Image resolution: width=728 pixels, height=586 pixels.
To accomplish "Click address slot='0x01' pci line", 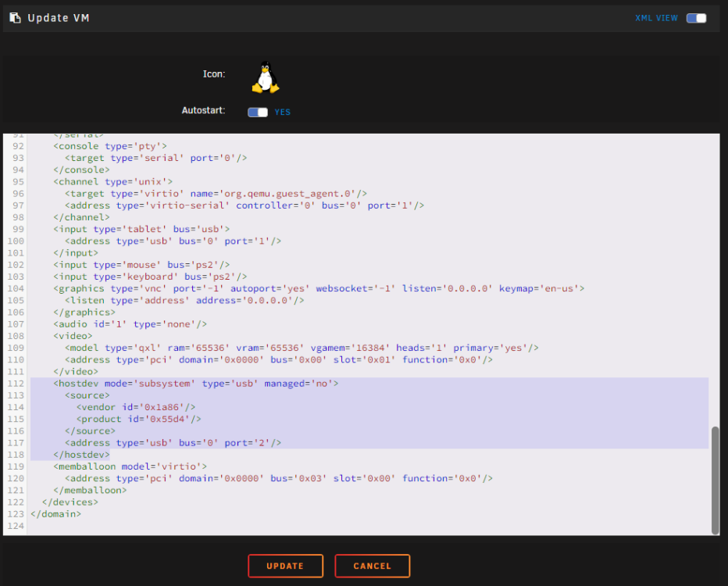I will pos(279,359).
